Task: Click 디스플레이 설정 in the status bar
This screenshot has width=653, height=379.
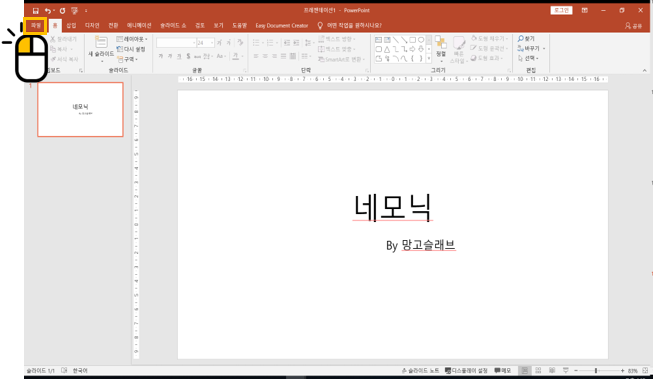Action: [466, 370]
